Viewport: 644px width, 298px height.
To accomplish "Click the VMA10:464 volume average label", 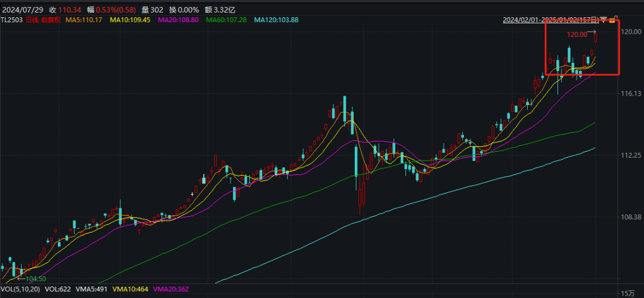I will point(130,290).
